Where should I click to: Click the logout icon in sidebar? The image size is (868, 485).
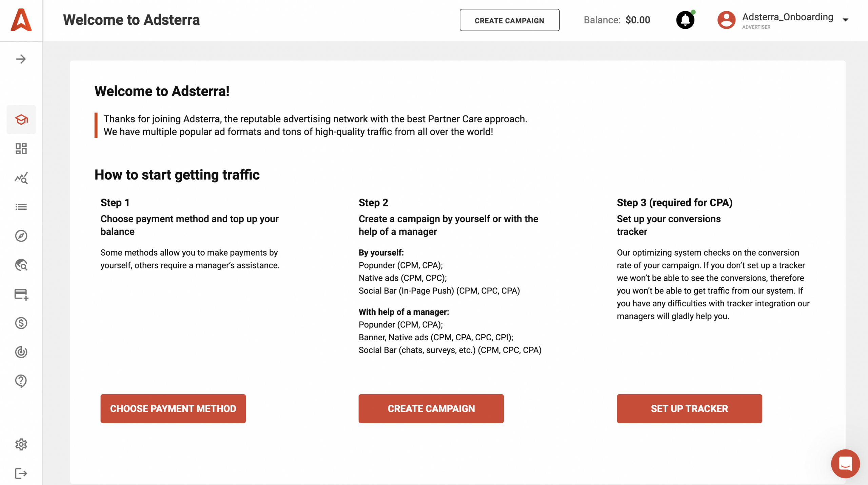(21, 473)
